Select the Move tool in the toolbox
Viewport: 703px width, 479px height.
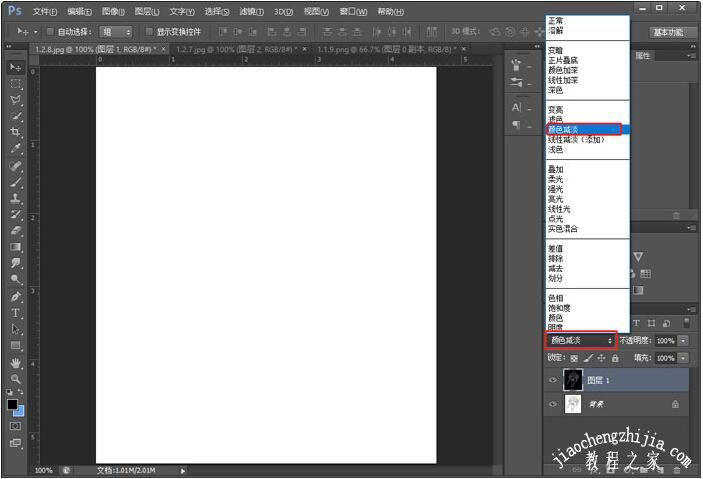tap(15, 67)
